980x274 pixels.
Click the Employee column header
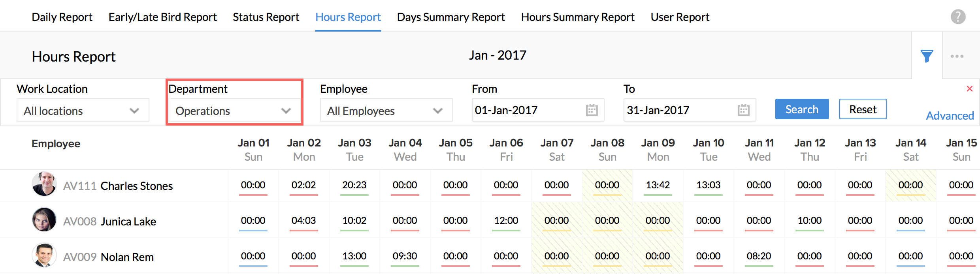tap(56, 143)
